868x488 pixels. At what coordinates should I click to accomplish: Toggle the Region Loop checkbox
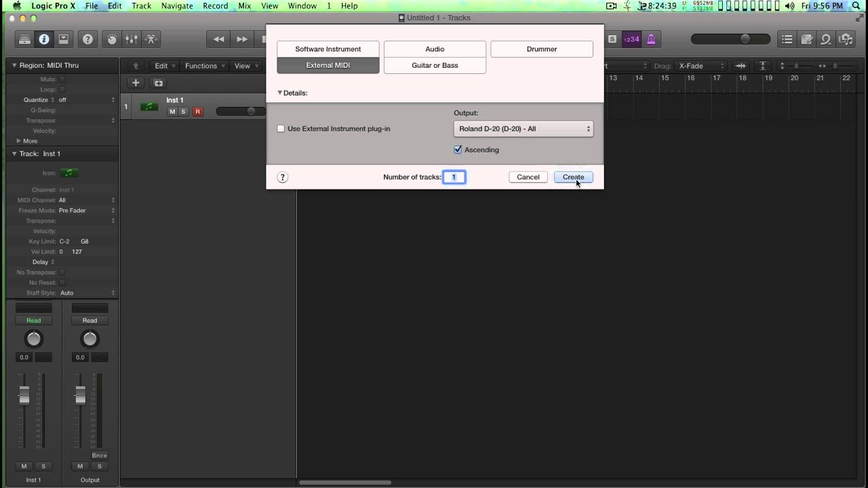(62, 89)
